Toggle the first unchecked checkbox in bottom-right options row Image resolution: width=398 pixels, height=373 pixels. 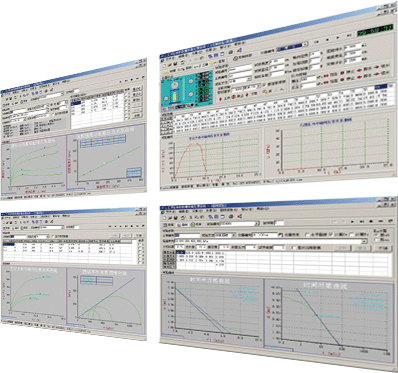coord(307,235)
